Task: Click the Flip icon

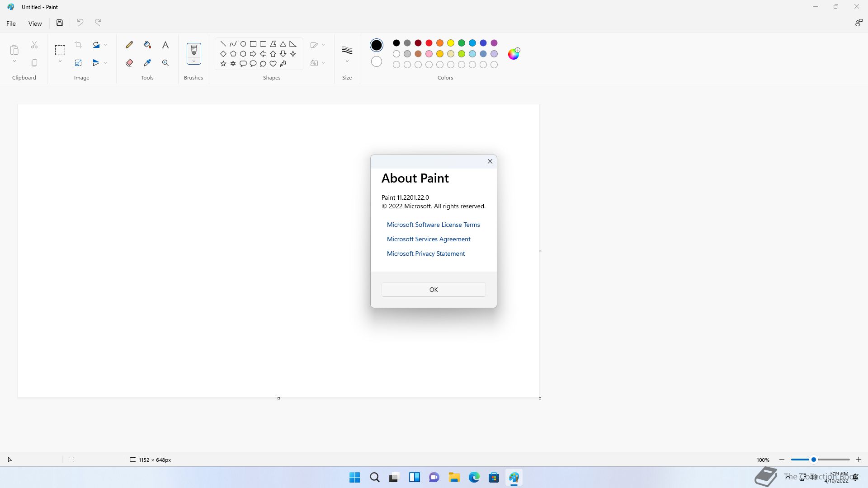Action: (x=96, y=63)
